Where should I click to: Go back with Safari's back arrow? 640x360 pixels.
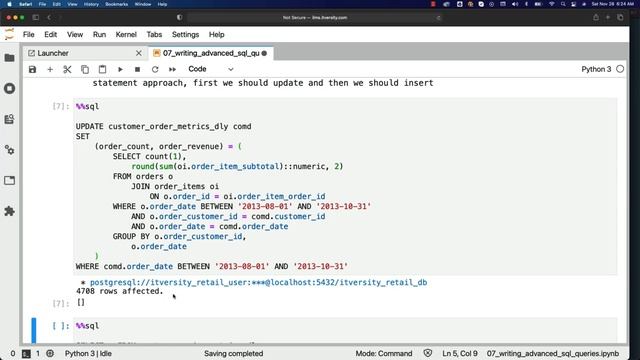coord(49,18)
